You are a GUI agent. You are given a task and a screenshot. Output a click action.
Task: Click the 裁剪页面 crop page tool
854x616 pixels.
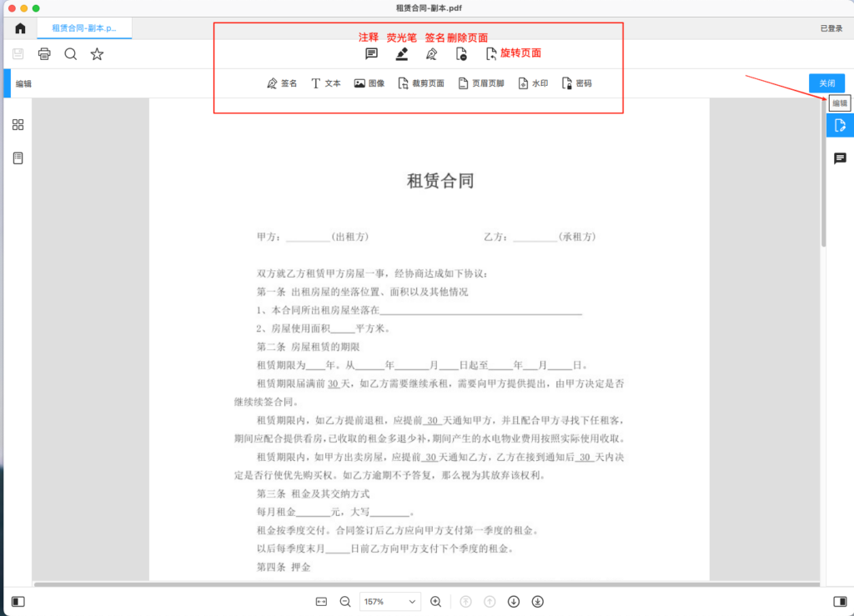pyautogui.click(x=421, y=83)
